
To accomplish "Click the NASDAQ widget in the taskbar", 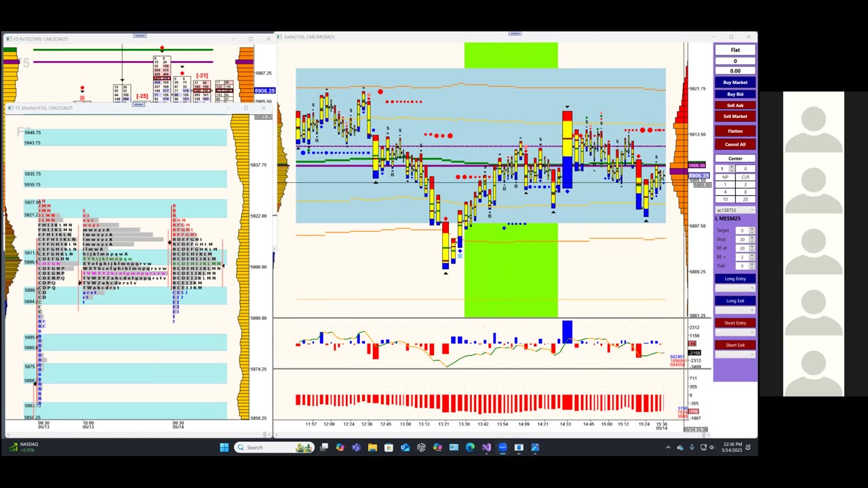I will tap(22, 447).
